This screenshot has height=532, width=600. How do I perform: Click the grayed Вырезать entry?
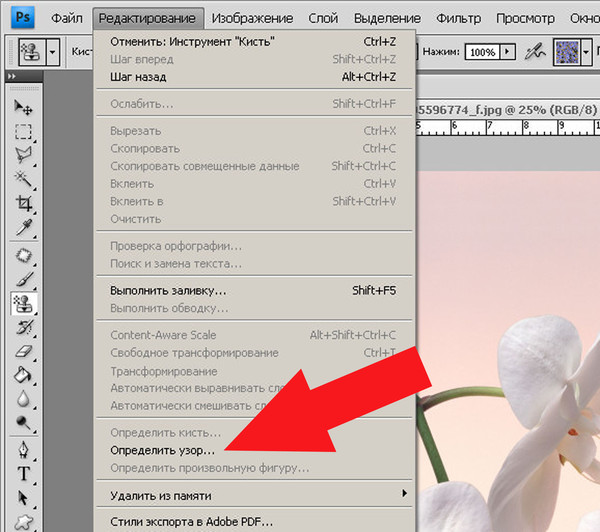(x=254, y=131)
